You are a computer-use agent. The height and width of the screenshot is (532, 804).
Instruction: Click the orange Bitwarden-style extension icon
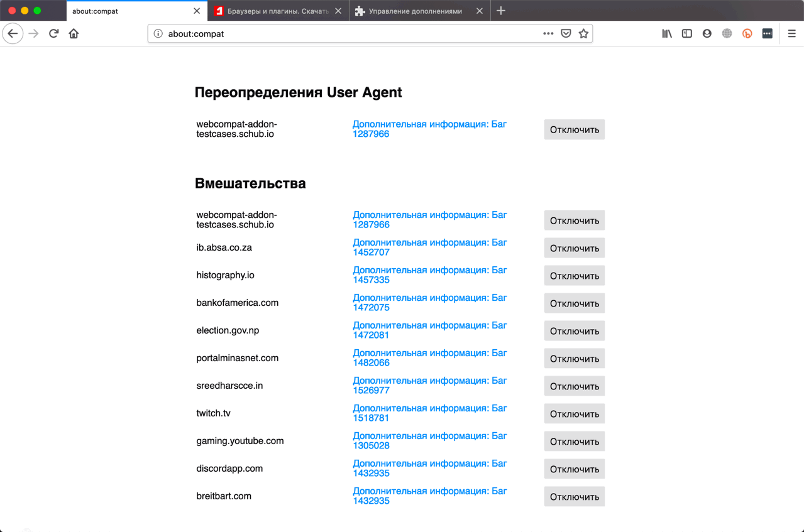click(x=747, y=34)
